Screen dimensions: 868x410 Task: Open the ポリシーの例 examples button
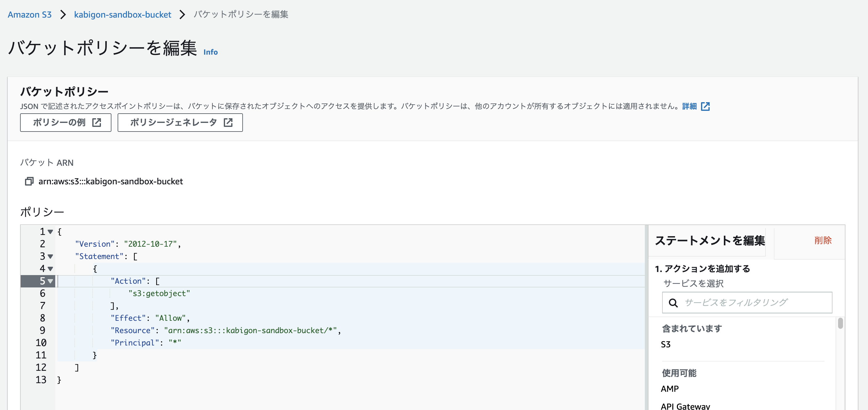click(66, 122)
